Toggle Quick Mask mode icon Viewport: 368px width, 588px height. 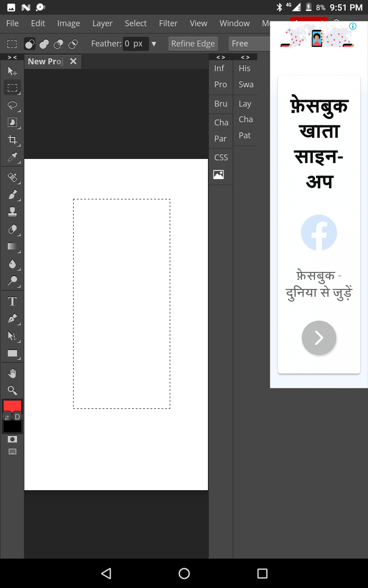[x=12, y=439]
